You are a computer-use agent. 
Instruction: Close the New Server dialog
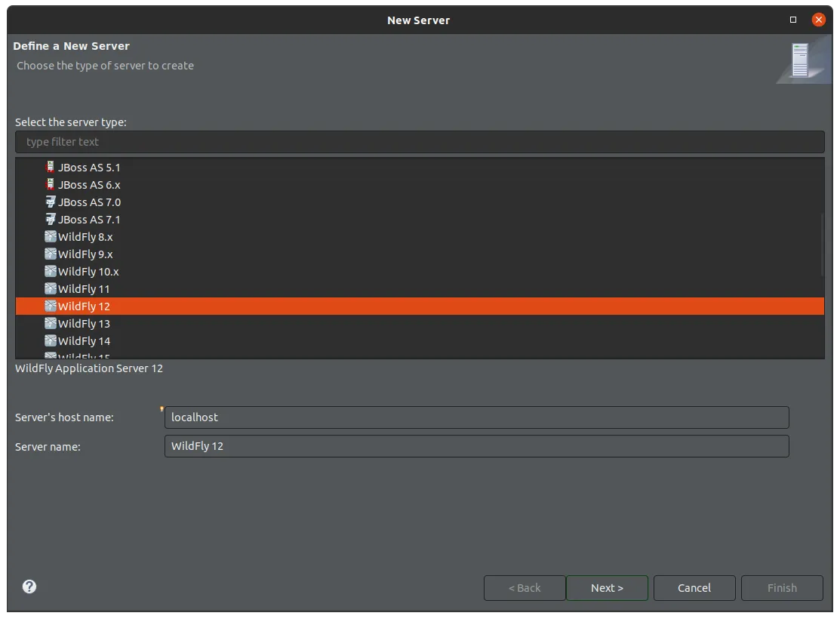click(819, 20)
